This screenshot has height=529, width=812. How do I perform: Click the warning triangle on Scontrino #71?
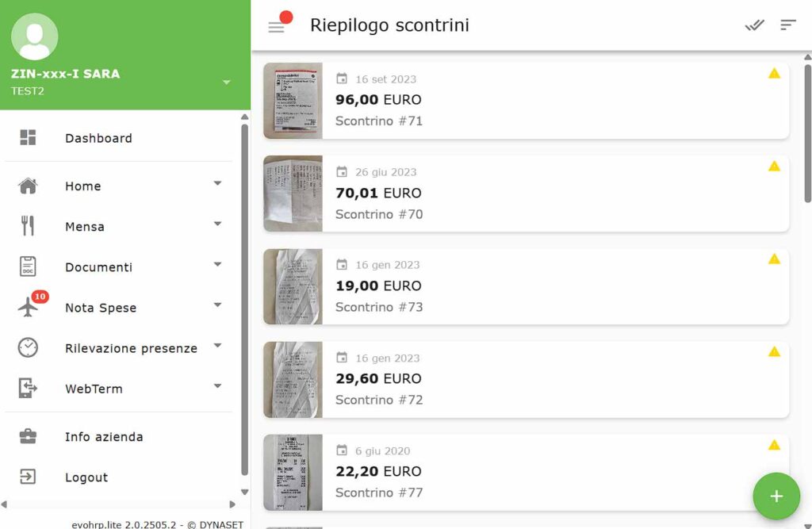click(x=775, y=73)
